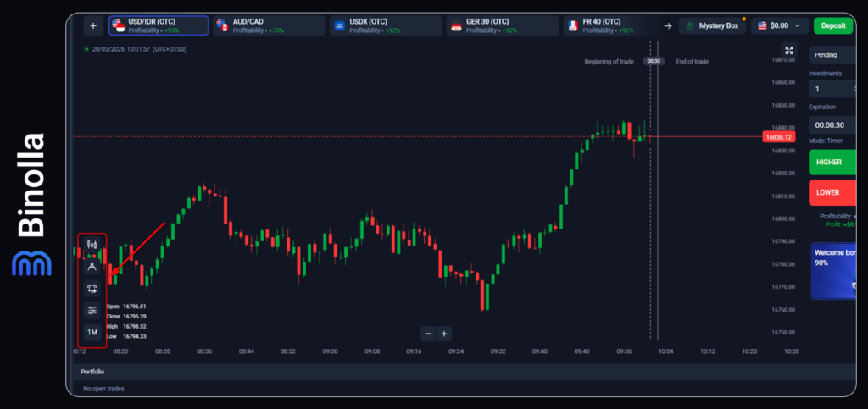Add a new asset tab with plus
Image resolution: width=868 pixels, height=409 pixels.
pyautogui.click(x=93, y=25)
